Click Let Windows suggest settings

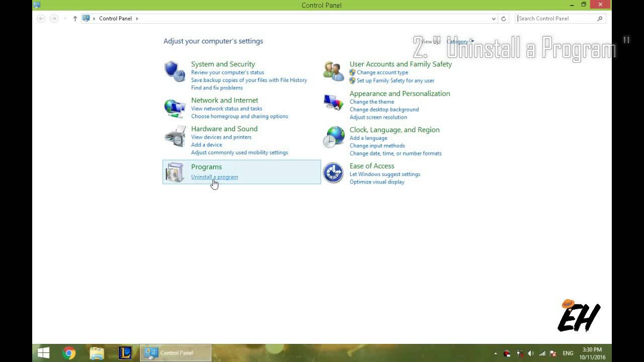(x=385, y=174)
